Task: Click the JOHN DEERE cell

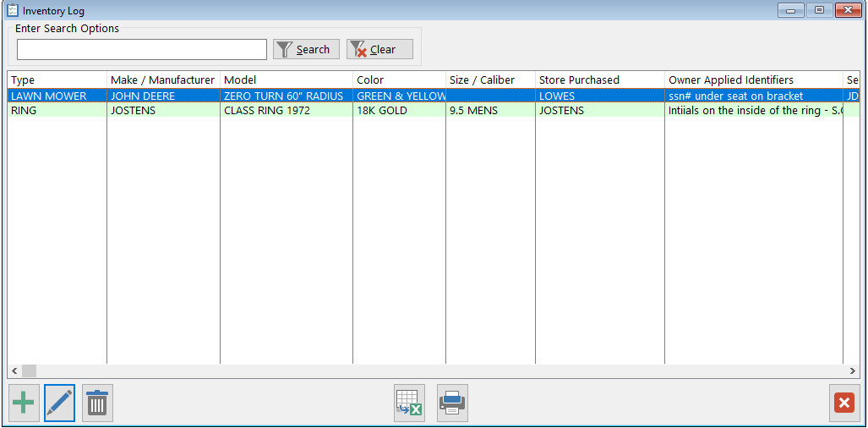Action: (x=163, y=96)
